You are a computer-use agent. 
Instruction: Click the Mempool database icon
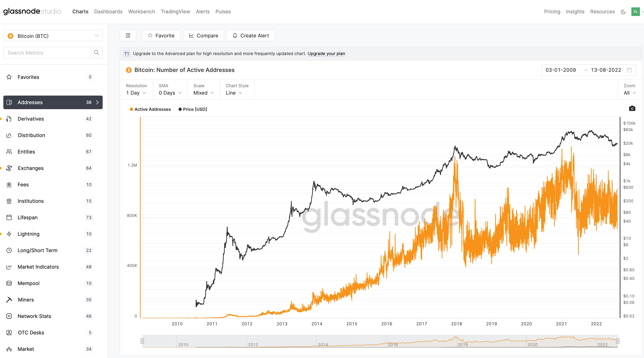click(9, 283)
